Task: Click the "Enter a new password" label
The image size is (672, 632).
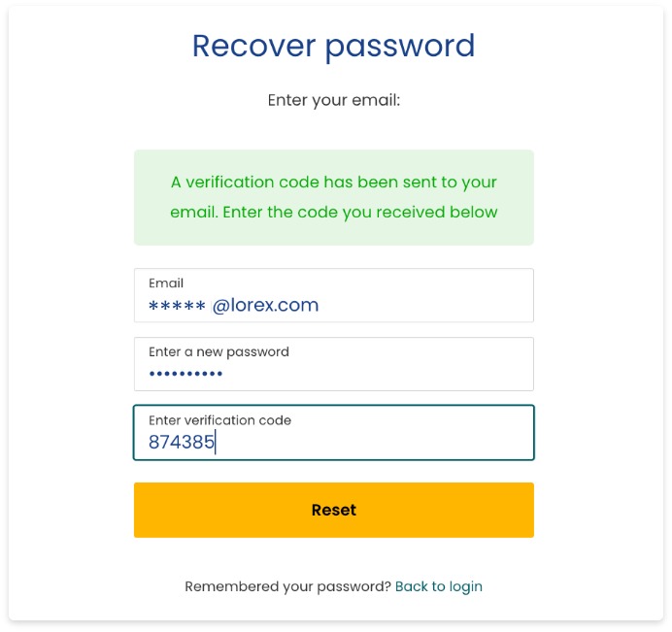Action: click(x=218, y=352)
